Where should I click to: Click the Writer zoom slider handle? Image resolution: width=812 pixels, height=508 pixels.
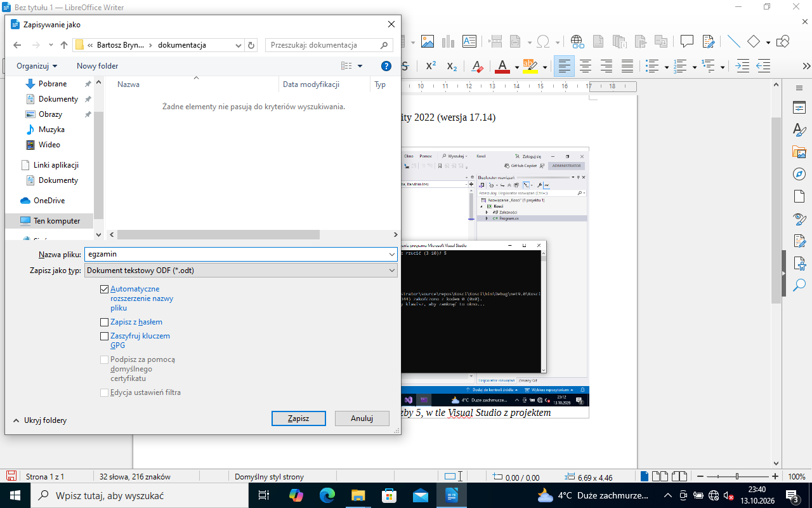[737, 476]
